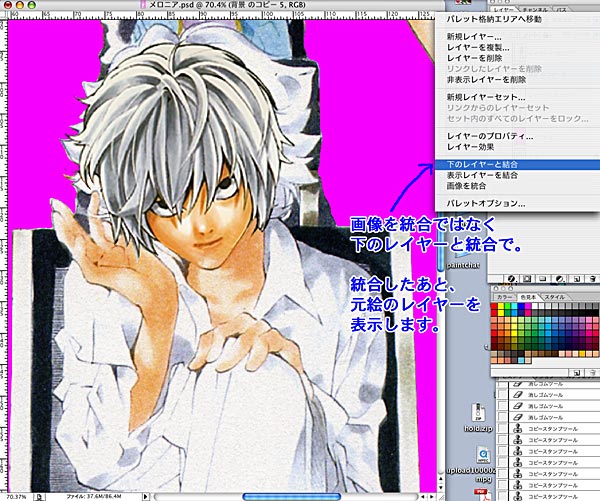Select レイヤー効果 menu entry
Image resolution: width=600 pixels, height=501 pixels.
tap(517, 147)
